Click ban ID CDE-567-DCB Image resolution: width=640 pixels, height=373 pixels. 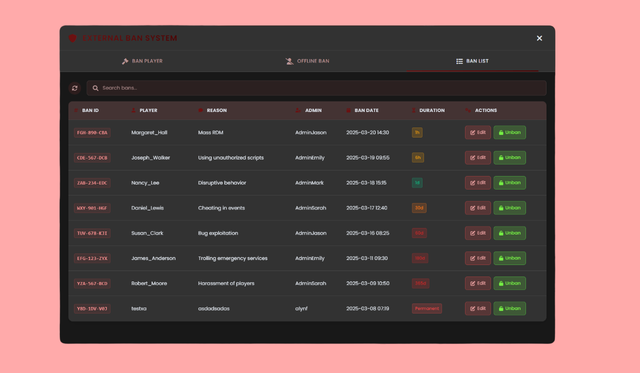92,158
